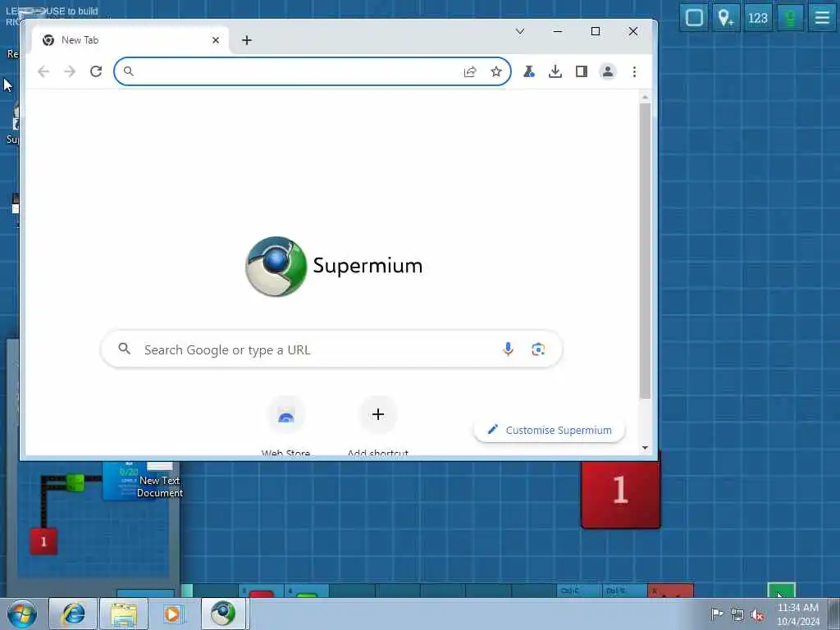Image resolution: width=840 pixels, height=630 pixels.
Task: Click the small red 1 block
Action: (43, 541)
